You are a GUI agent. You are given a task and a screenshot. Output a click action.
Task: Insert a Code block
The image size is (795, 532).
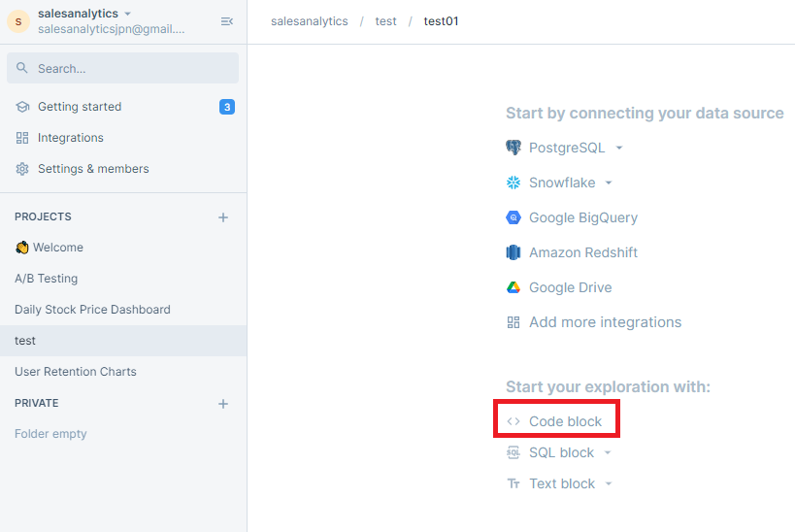(x=564, y=421)
